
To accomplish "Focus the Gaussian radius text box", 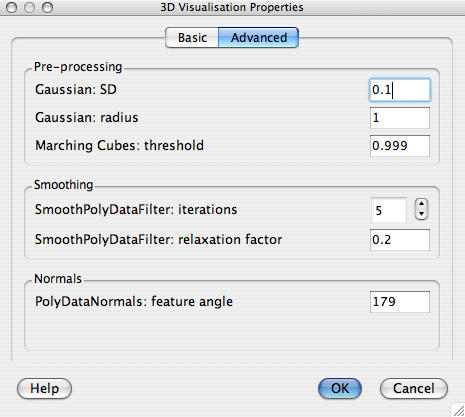I will [x=400, y=118].
